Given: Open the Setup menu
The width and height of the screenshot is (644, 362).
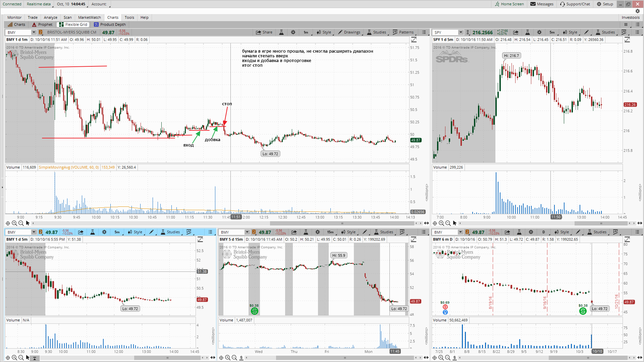Looking at the screenshot, I should [x=605, y=4].
